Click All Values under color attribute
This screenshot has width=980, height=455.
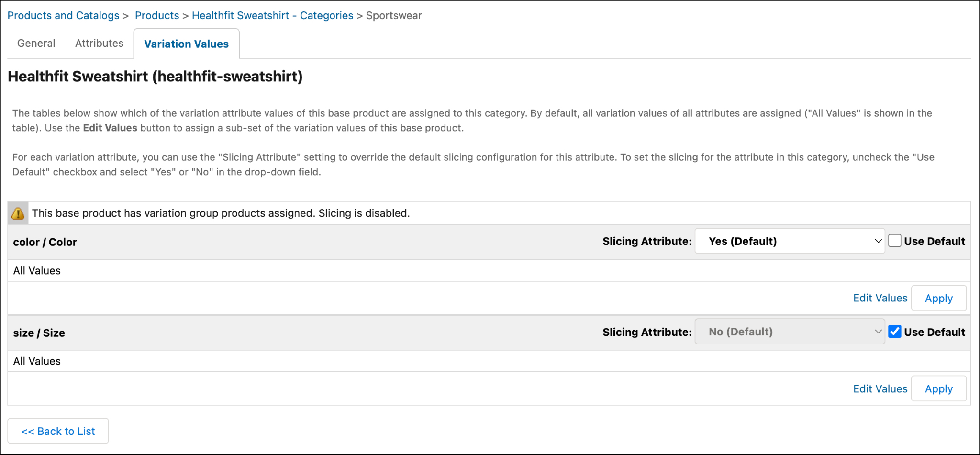coord(37,271)
